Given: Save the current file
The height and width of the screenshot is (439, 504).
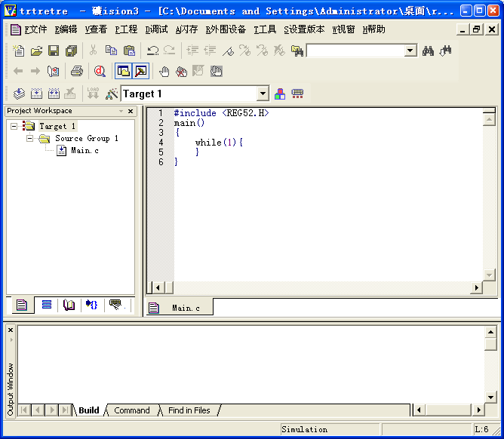Looking at the screenshot, I should 54,51.
